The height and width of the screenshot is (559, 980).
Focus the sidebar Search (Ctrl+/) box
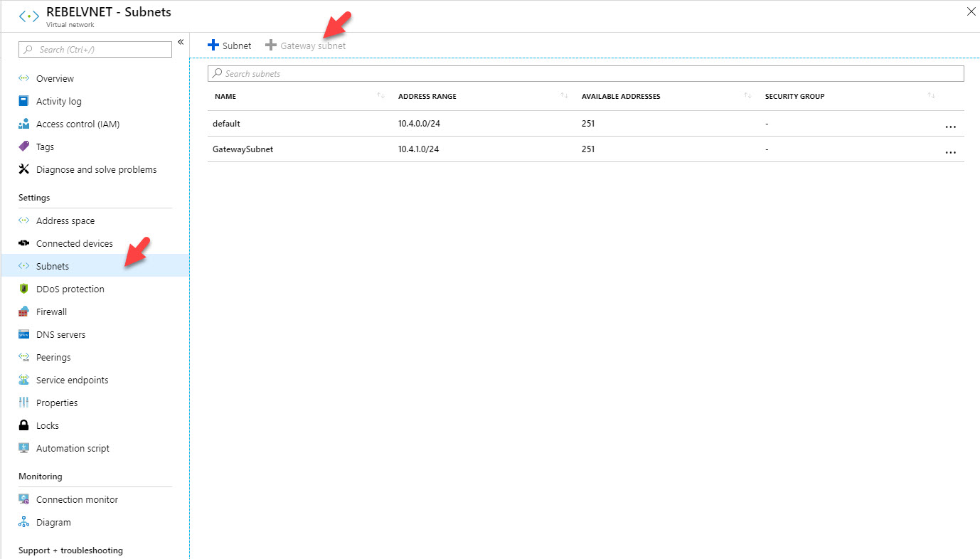pyautogui.click(x=95, y=50)
